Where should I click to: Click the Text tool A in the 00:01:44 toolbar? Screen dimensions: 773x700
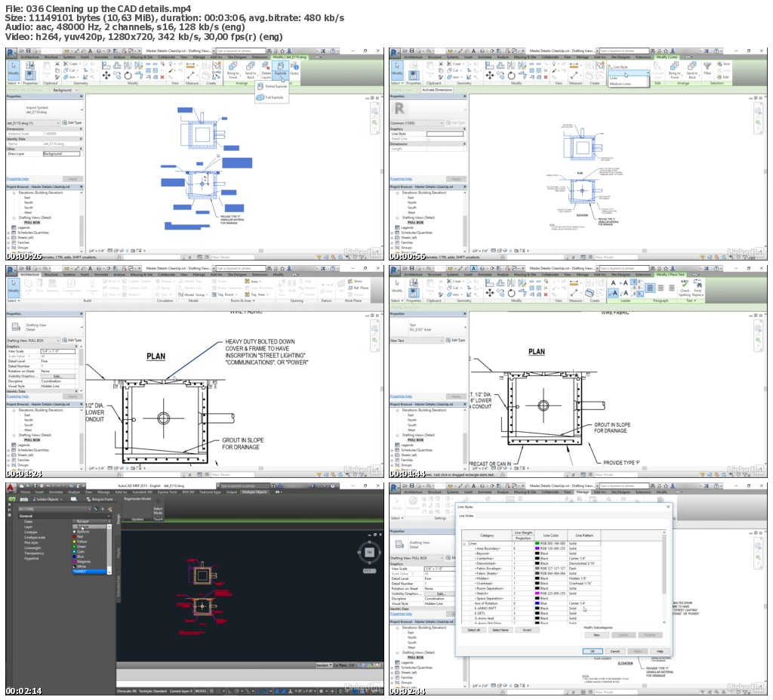pos(473,268)
